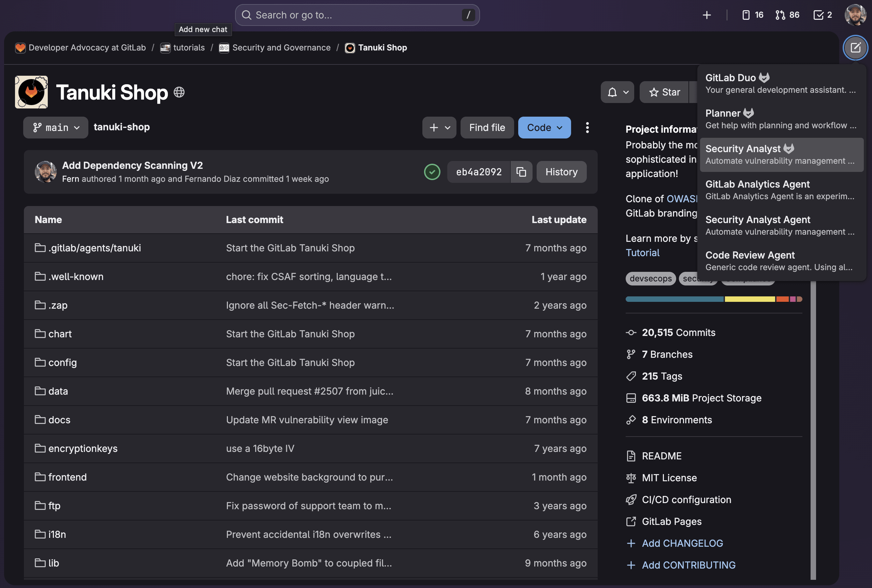
Task: Expand the main branch selector
Action: click(x=56, y=128)
